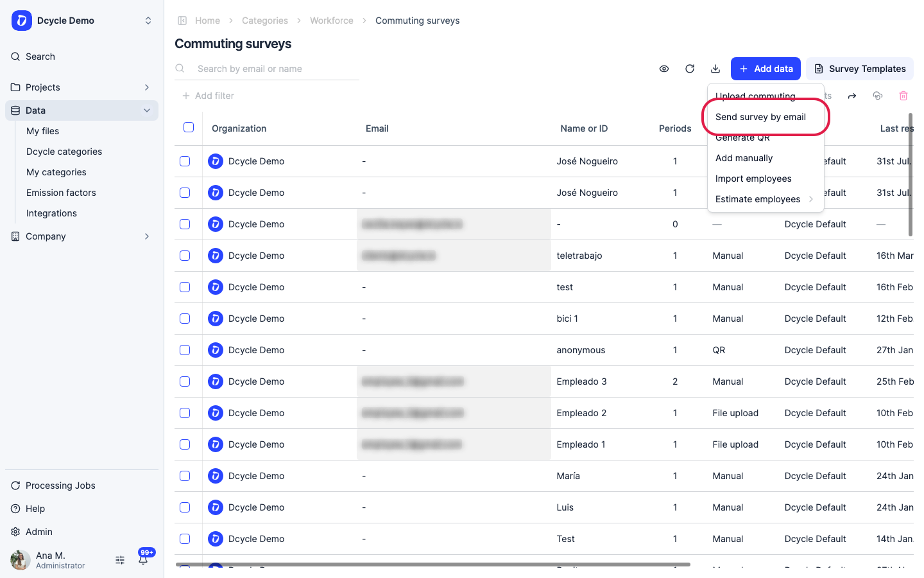Click the download icon
Screen dimensions: 924x578
[715, 69]
